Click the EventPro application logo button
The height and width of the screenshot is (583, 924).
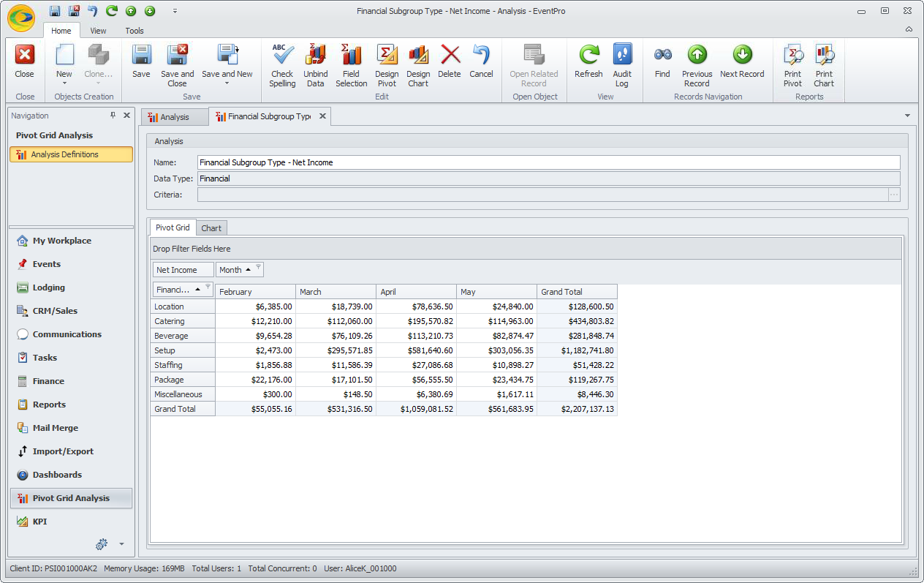pos(23,18)
